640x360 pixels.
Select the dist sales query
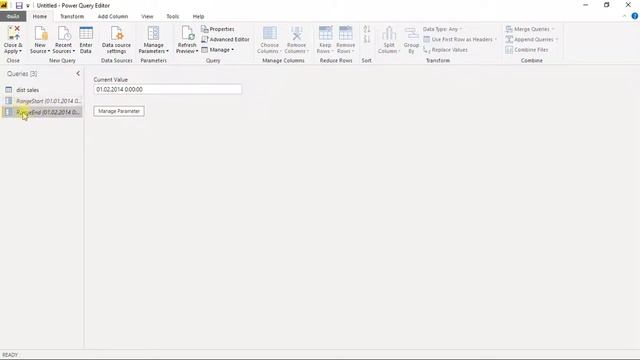[42, 90]
